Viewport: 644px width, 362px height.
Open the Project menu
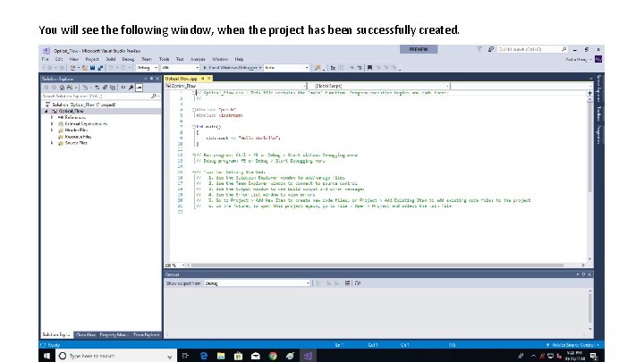(x=92, y=59)
